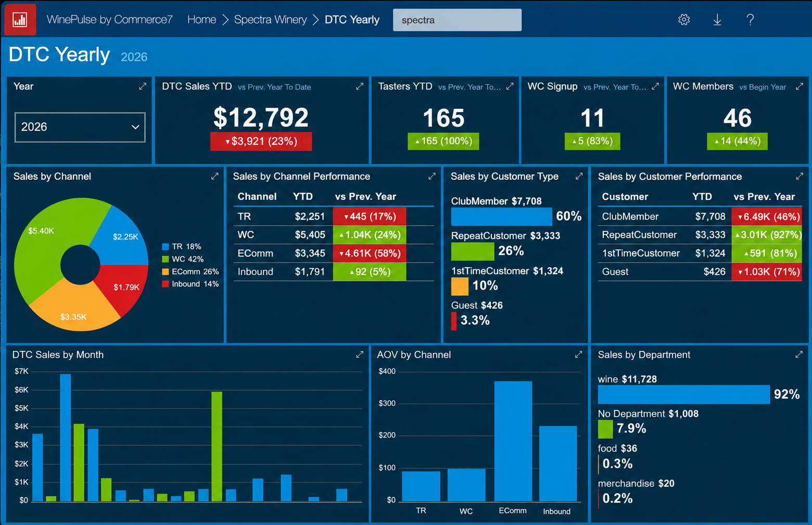This screenshot has width=812, height=525.
Task: Expand the WC Signup panel
Action: (x=655, y=86)
